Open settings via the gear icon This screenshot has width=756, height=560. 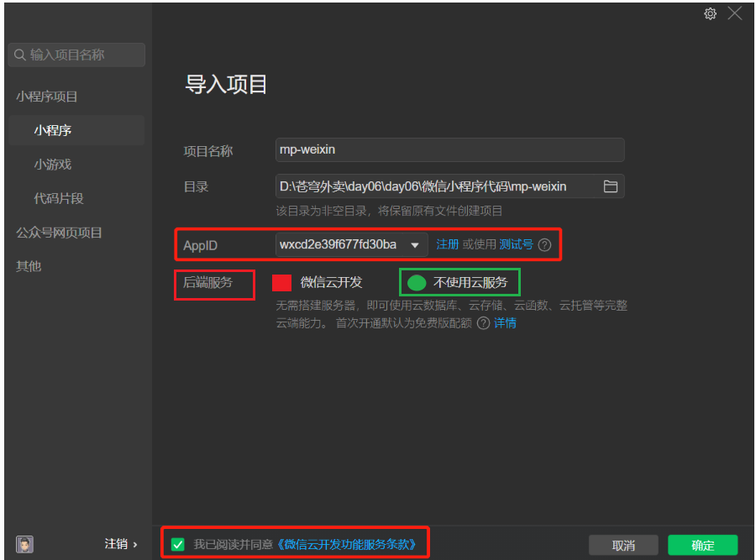pos(710,13)
